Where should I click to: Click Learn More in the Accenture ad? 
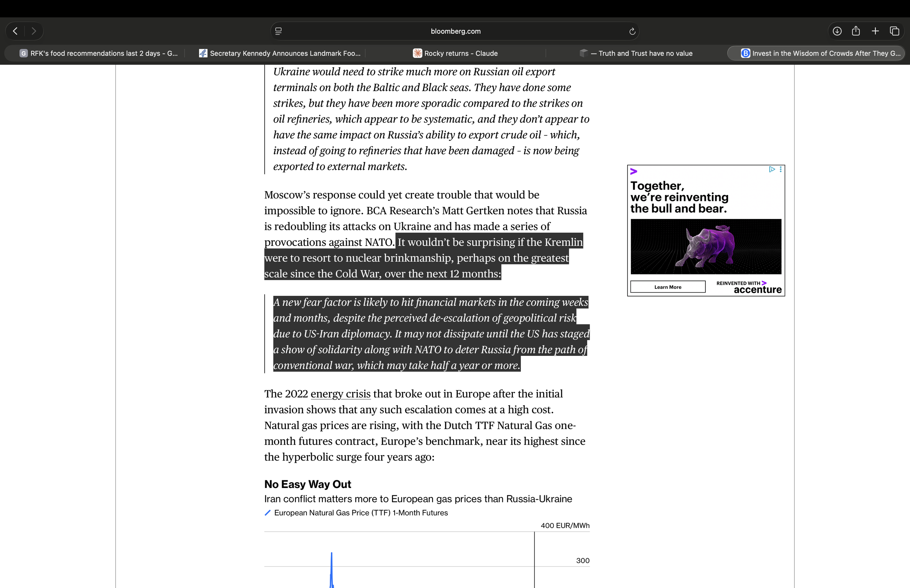click(668, 287)
